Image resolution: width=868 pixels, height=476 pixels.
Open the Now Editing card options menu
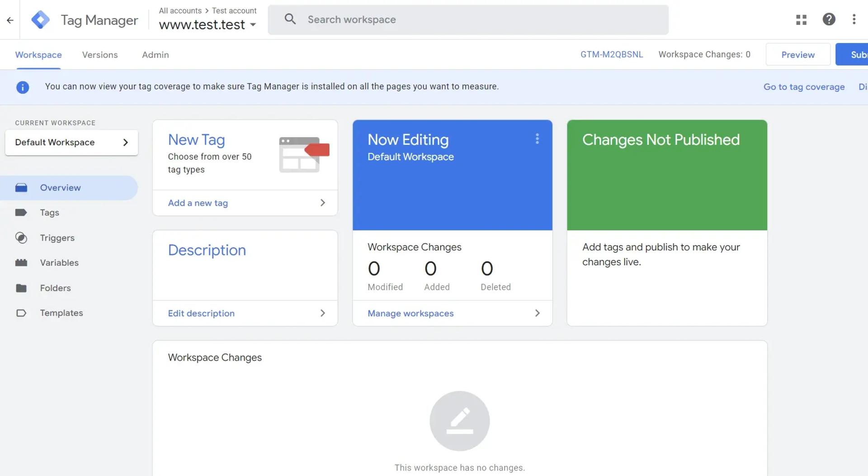(537, 139)
